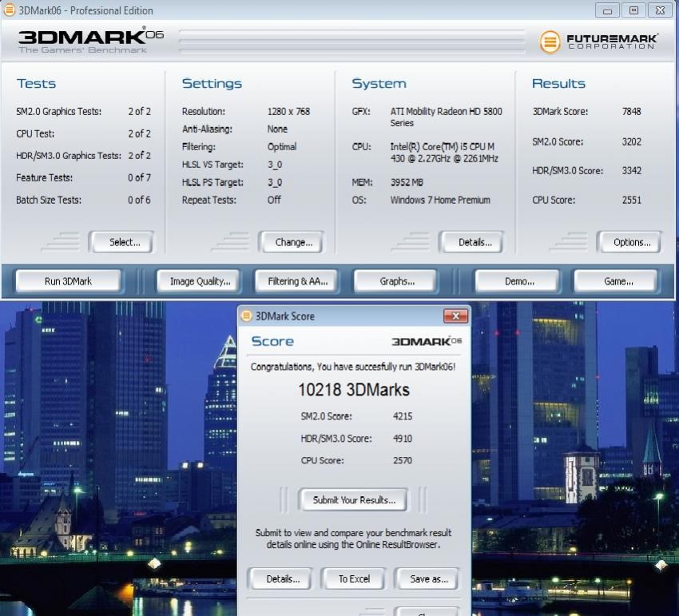
Task: Click the 3DMARK06 logo in header
Action: click(90, 39)
